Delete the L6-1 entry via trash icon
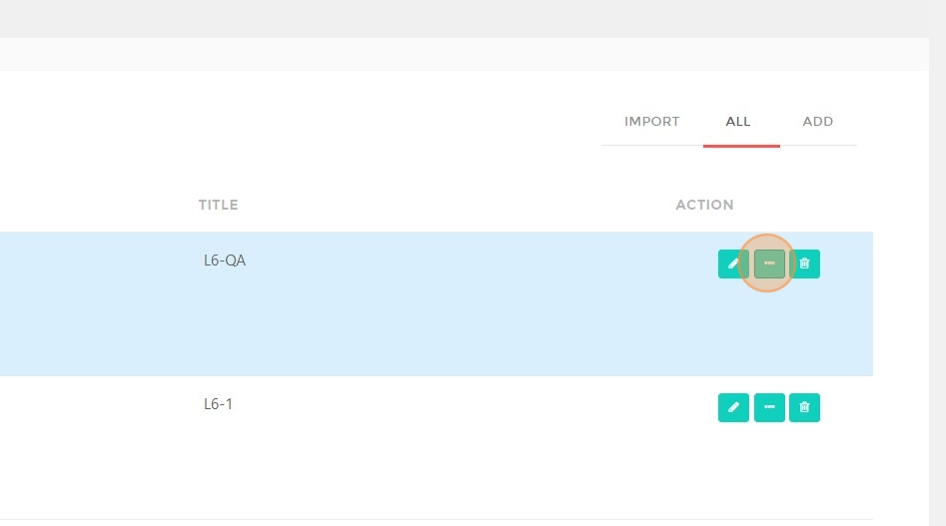Image resolution: width=946 pixels, height=526 pixels. tap(804, 407)
